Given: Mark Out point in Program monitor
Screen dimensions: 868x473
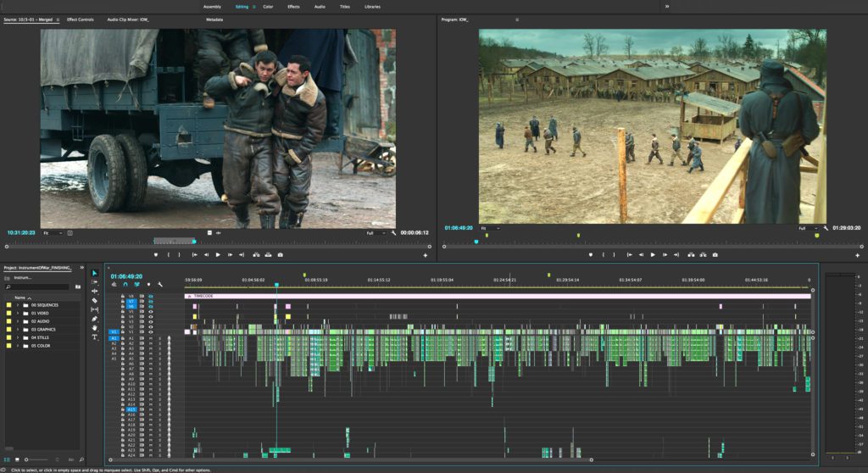Looking at the screenshot, I should tap(614, 255).
